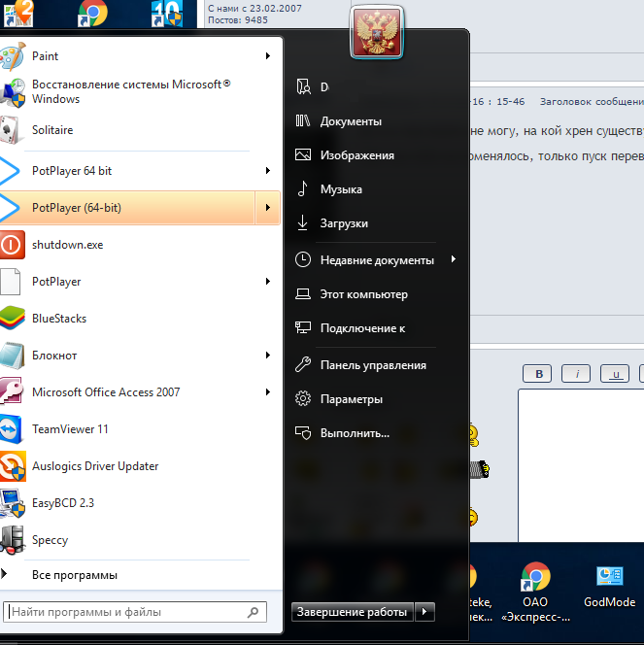Image resolution: width=644 pixels, height=645 pixels.
Task: Click the Изображения picture icon
Action: click(x=303, y=155)
